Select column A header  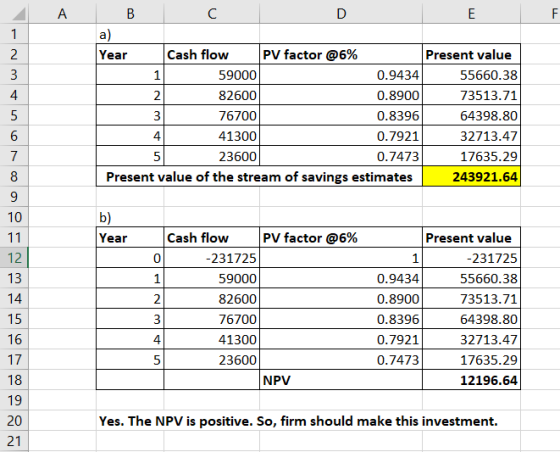(x=62, y=14)
